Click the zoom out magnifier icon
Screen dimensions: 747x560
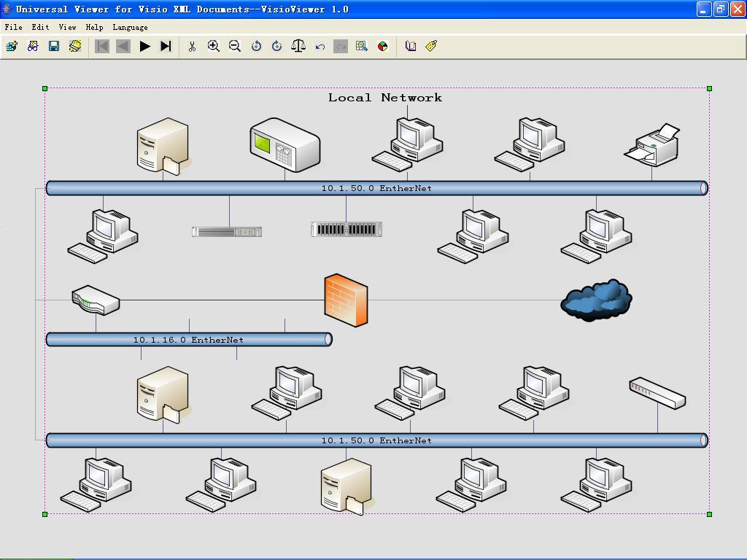click(234, 46)
